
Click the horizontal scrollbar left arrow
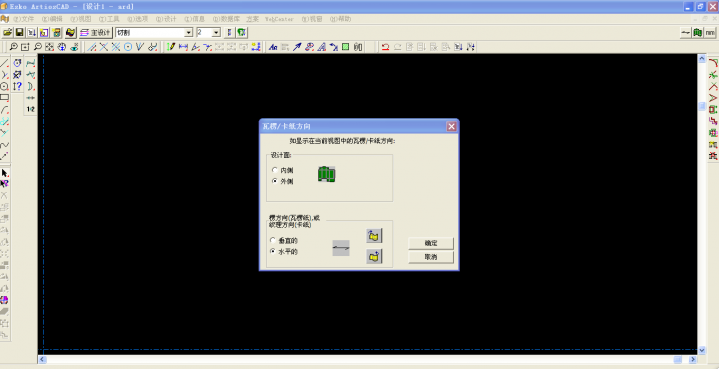(42, 360)
